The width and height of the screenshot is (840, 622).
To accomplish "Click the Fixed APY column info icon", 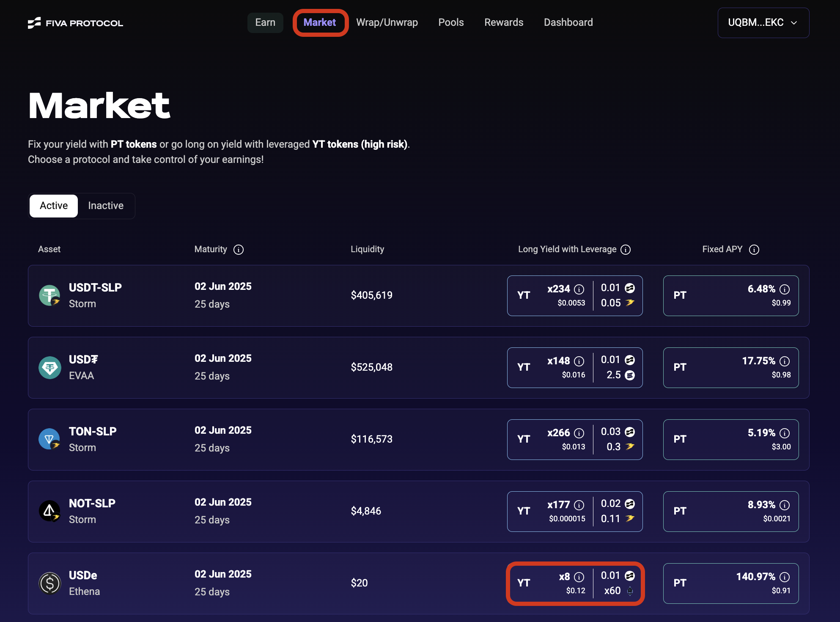I will point(754,250).
